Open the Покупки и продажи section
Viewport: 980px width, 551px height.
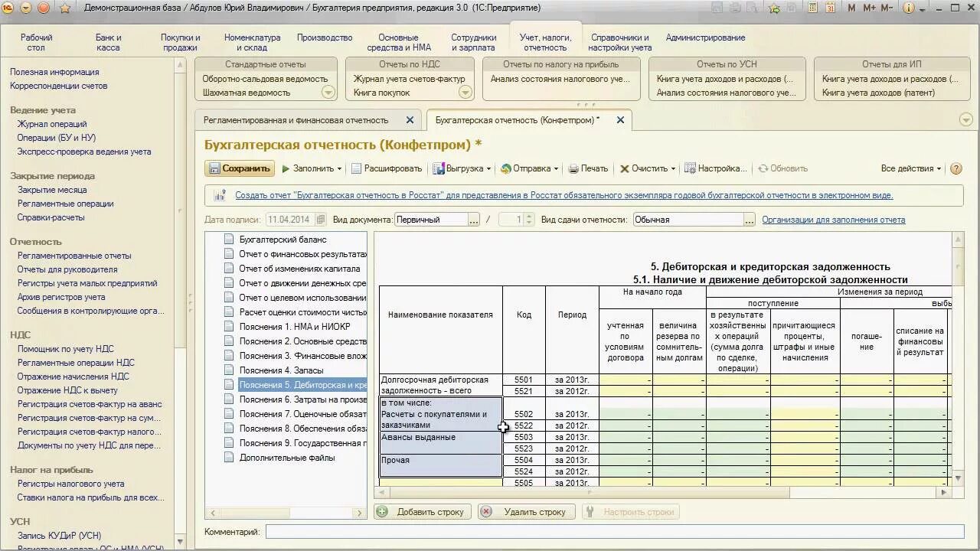point(181,42)
